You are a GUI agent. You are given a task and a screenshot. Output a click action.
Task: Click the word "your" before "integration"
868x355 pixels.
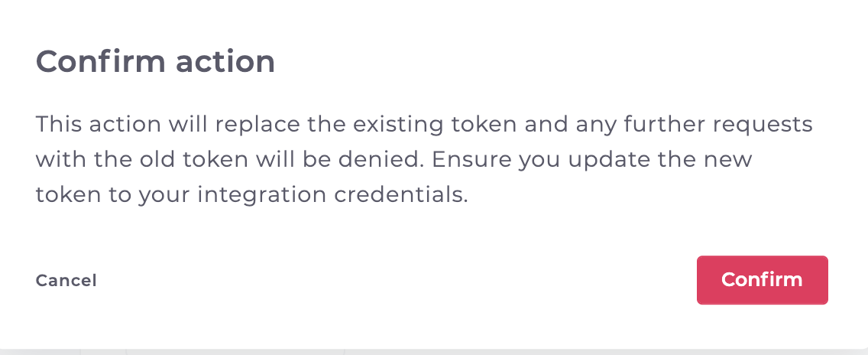pos(162,195)
